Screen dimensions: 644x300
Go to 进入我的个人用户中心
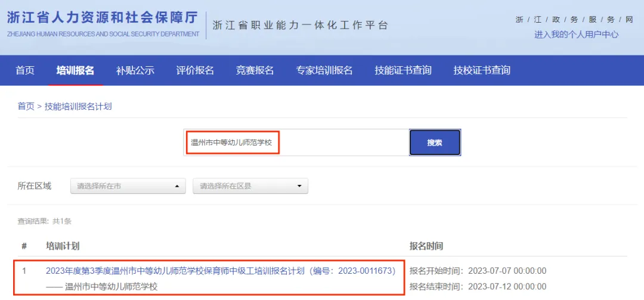[576, 35]
